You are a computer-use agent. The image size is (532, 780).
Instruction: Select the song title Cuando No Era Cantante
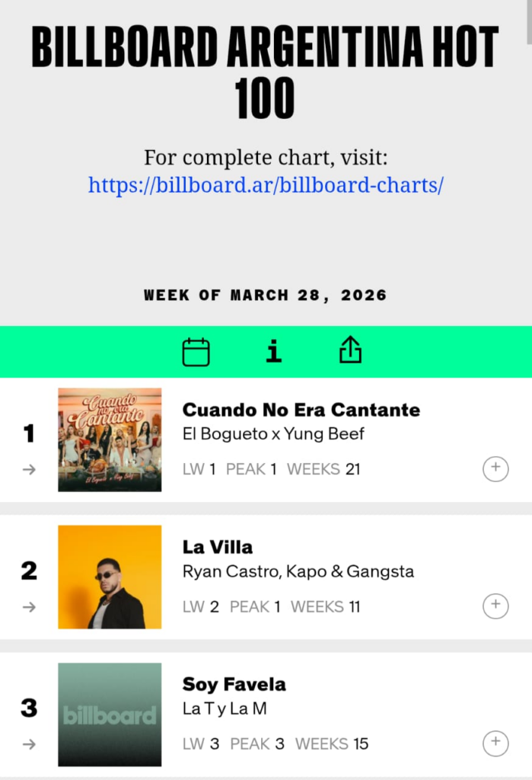[301, 410]
